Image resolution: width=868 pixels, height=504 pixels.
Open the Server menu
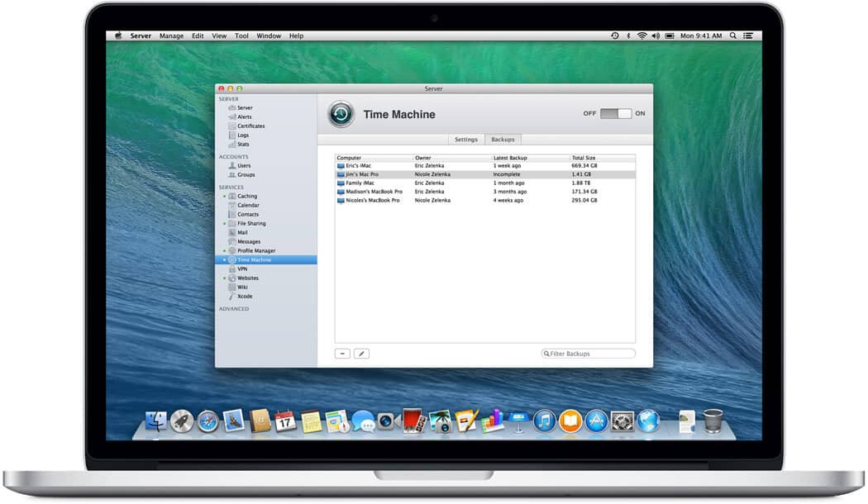(141, 36)
